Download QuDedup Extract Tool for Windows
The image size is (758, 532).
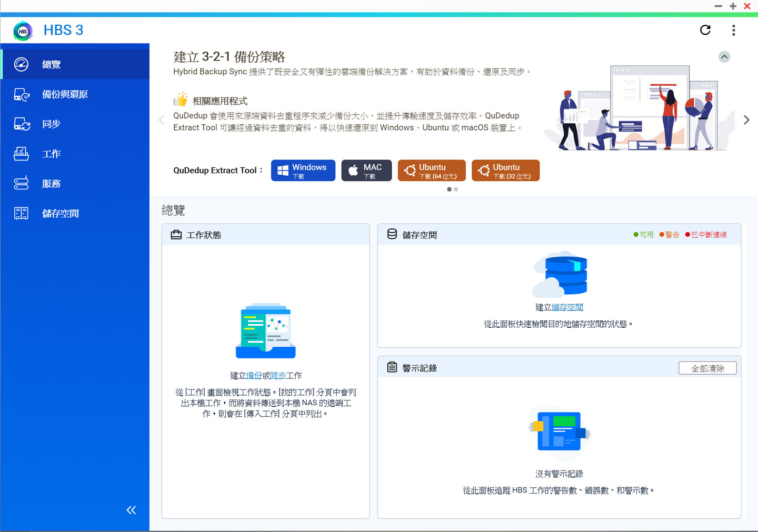pyautogui.click(x=303, y=170)
